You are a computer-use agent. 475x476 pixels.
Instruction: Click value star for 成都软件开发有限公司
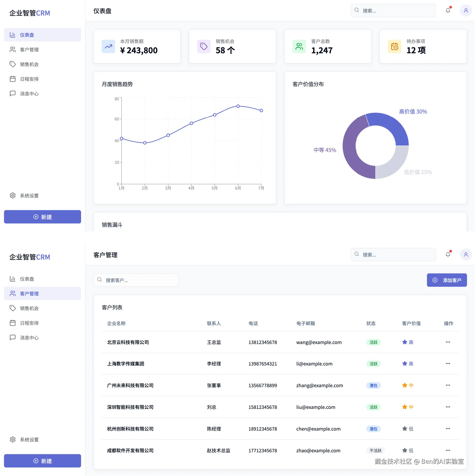click(x=404, y=450)
